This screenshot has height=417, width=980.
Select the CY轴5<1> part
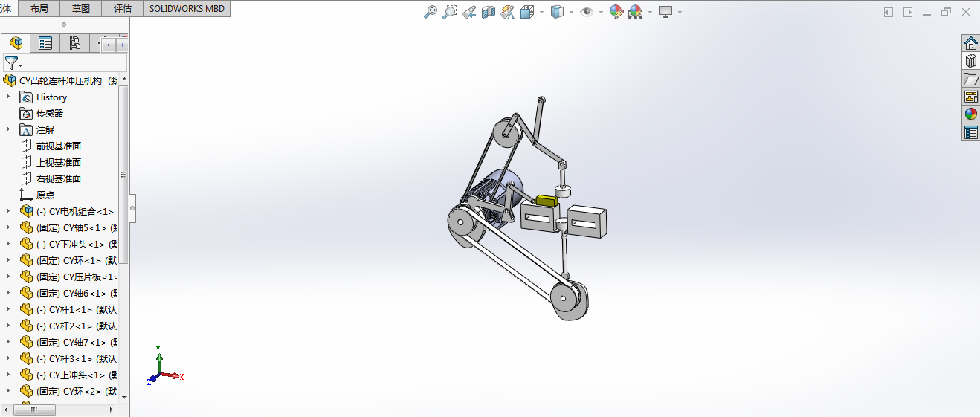pos(77,227)
